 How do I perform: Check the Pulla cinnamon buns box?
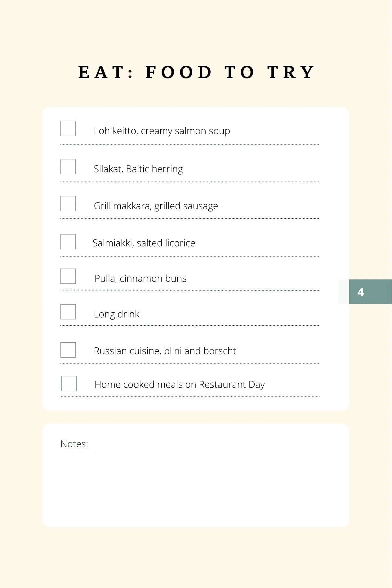(x=68, y=276)
